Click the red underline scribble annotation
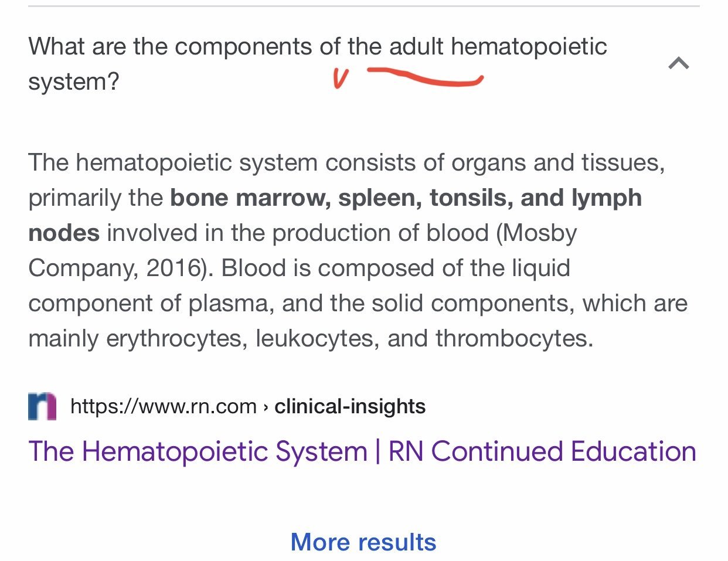728x561 pixels. (426, 78)
